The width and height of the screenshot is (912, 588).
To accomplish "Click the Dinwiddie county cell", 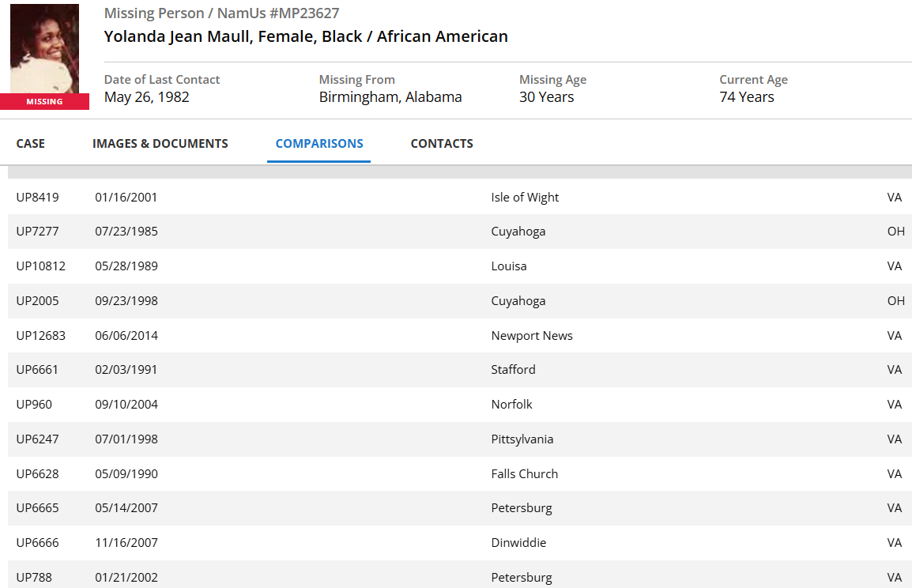I will (x=518, y=543).
